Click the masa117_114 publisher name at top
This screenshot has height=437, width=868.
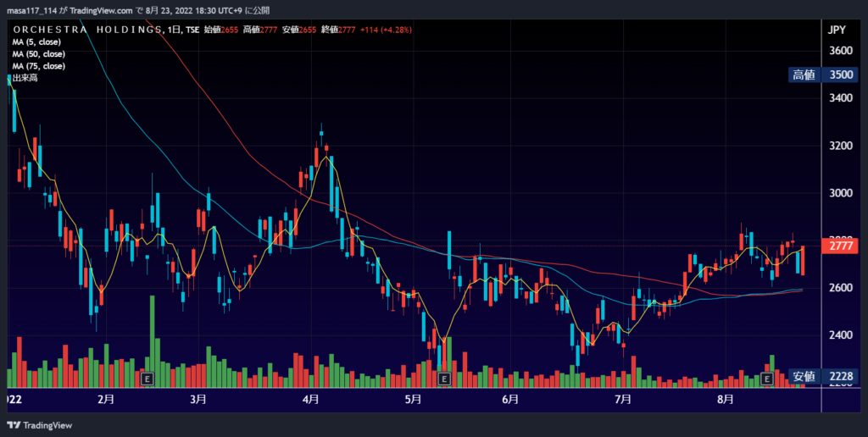[x=31, y=10]
